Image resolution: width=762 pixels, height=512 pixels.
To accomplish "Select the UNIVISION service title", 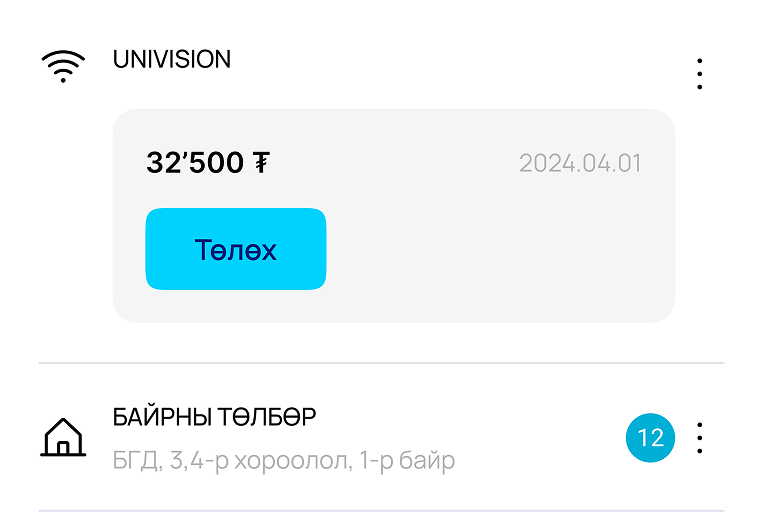I will (x=172, y=60).
